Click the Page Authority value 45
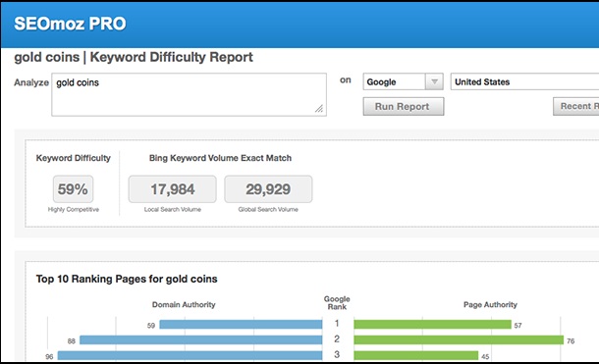 (x=485, y=357)
